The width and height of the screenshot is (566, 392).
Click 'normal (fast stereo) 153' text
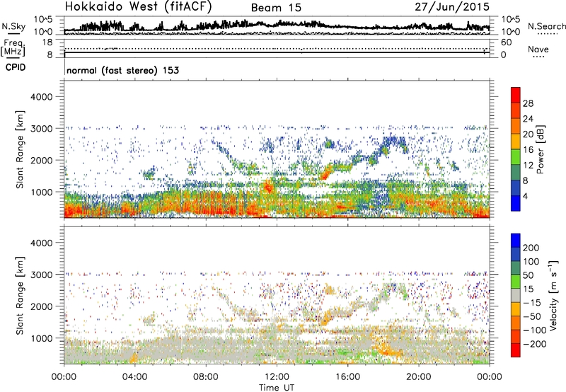point(122,70)
